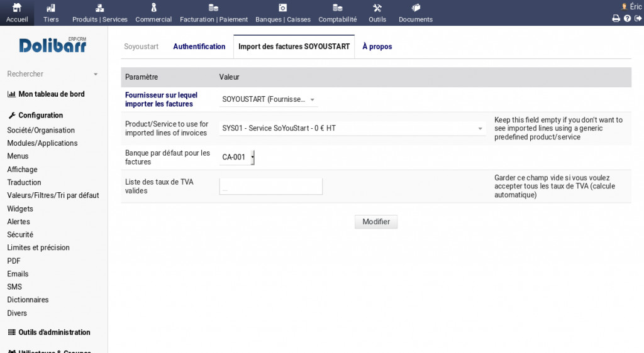Open Mon tableau de bord
Image resolution: width=644 pixels, height=353 pixels.
tap(52, 94)
